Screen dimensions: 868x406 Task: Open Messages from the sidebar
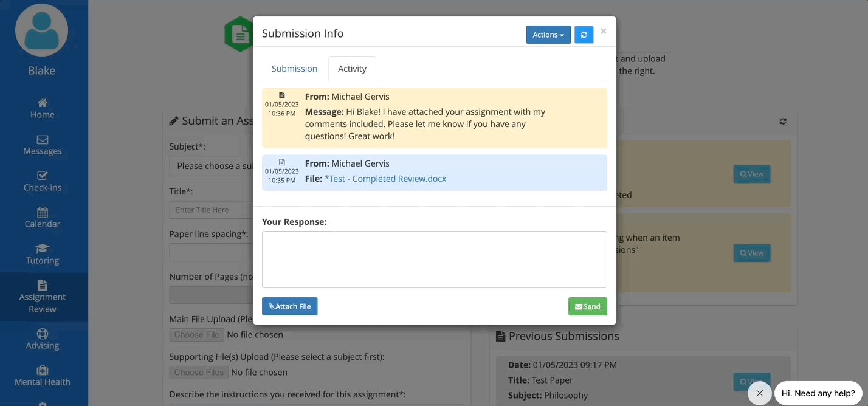pos(42,141)
